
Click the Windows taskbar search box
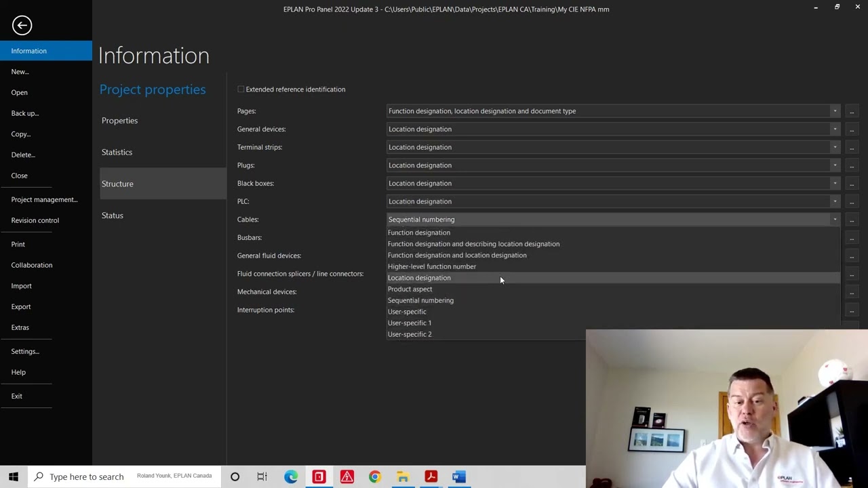[x=124, y=476]
